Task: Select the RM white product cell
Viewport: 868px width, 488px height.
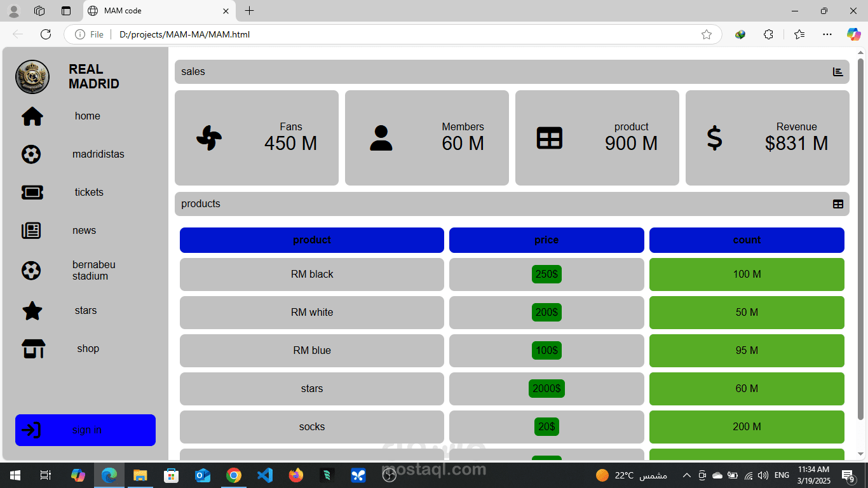Action: coord(312,313)
